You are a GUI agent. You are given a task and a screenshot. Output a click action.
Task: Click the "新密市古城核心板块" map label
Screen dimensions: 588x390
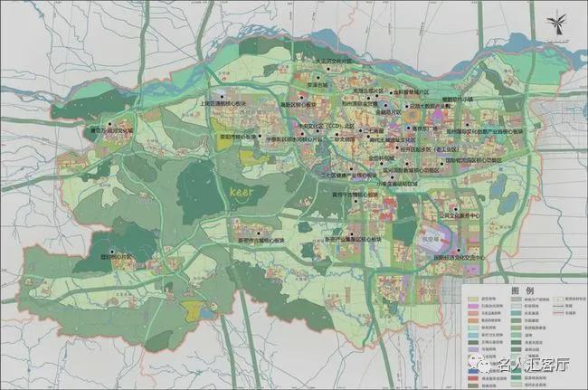coord(261,241)
